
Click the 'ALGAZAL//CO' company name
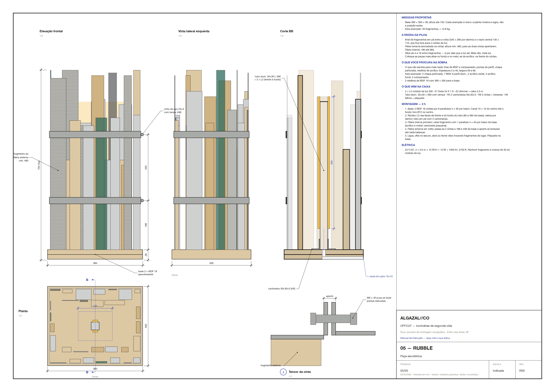415,318
